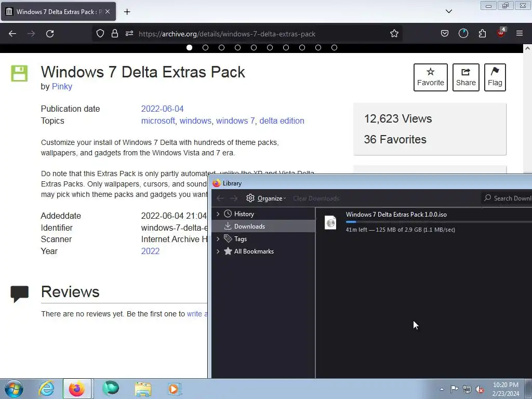
Task: Expand Tags tree node in Library
Action: 218,239
